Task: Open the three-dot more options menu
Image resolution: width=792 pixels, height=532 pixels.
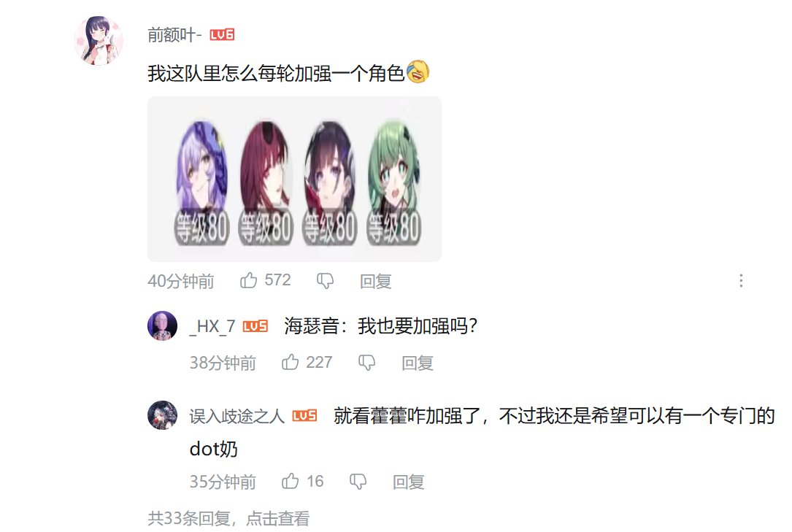Action: point(741,281)
